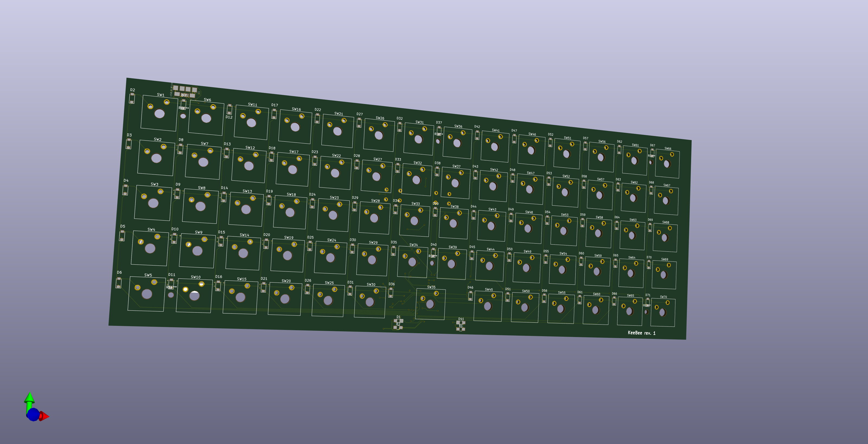Click mounting hole below REF** near SW6
The image size is (868, 444).
(183, 116)
